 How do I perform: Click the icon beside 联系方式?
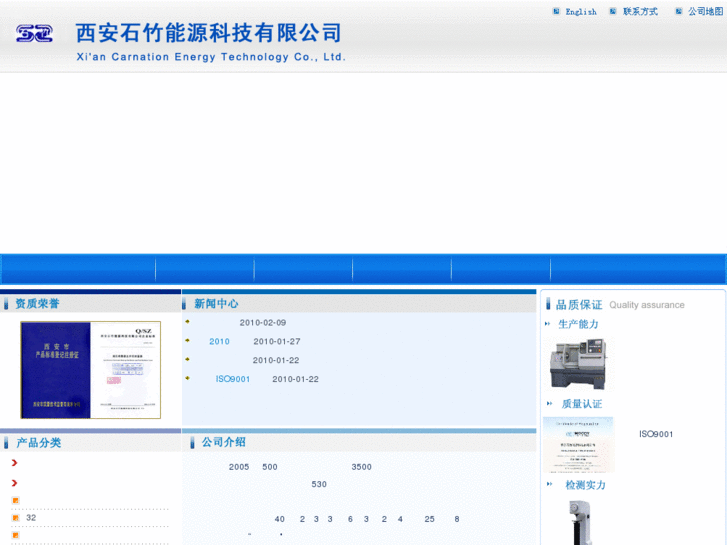[613, 11]
